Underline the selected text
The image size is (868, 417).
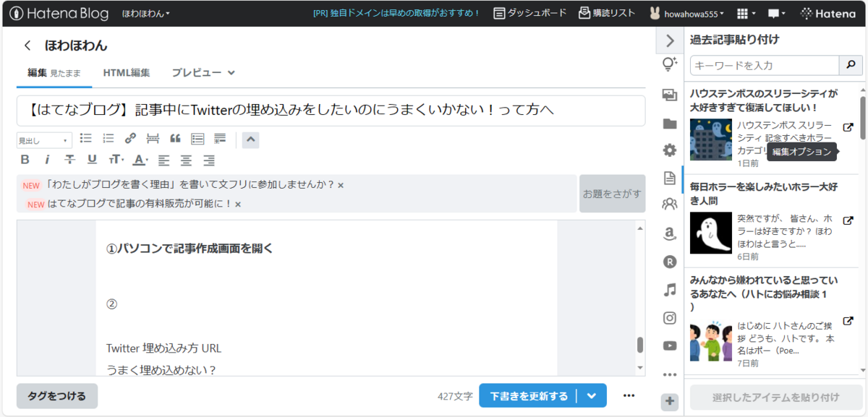[x=92, y=160]
